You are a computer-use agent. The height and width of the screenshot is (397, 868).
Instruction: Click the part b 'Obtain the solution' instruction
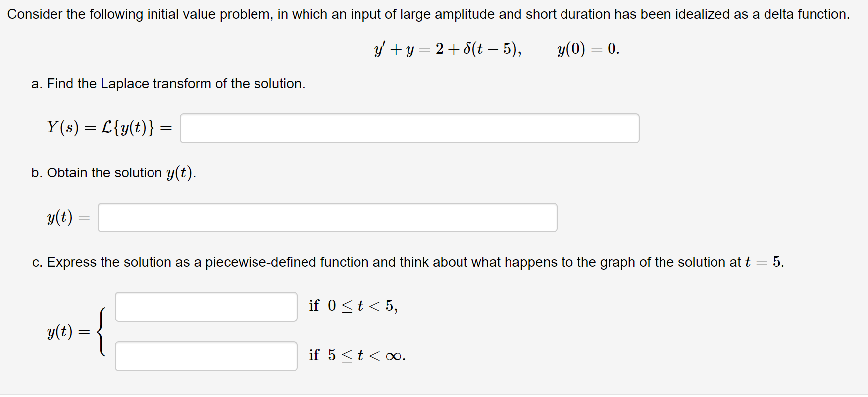click(x=114, y=173)
